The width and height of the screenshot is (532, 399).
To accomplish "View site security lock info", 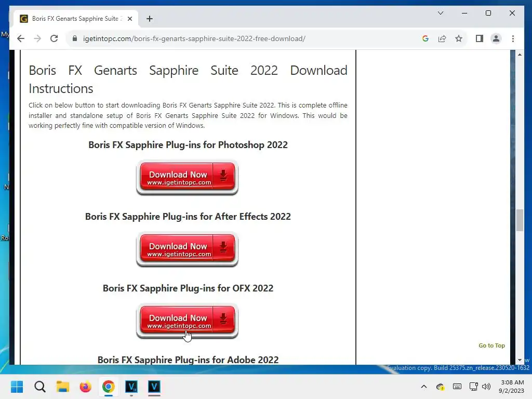I will (x=75, y=38).
